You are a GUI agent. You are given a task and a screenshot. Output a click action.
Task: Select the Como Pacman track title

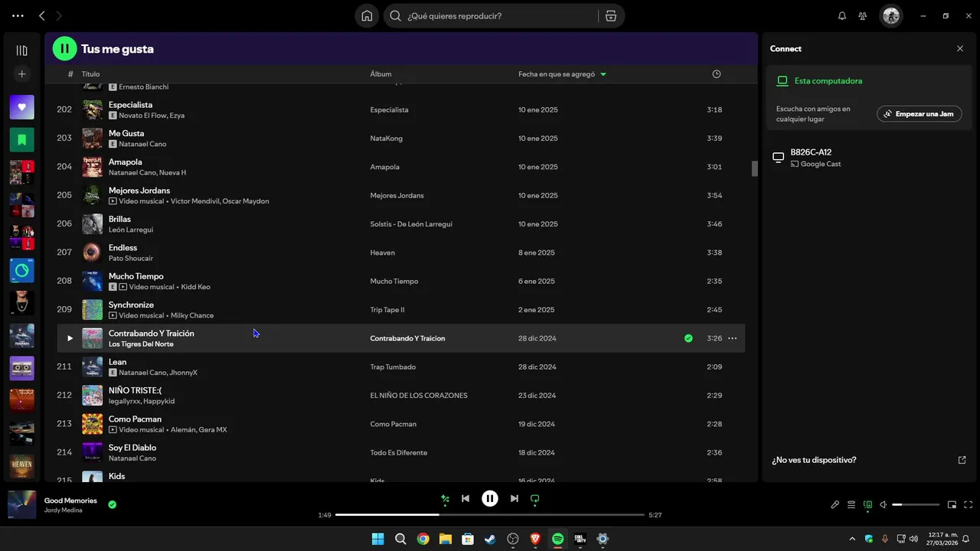135,419
